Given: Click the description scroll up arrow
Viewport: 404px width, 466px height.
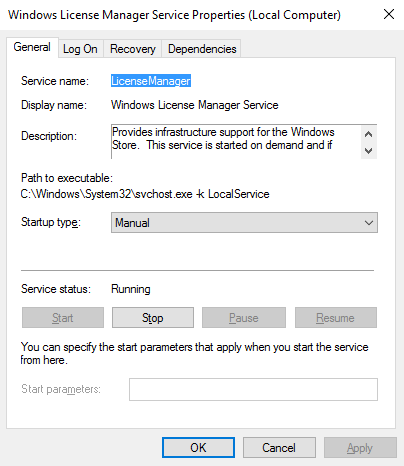Looking at the screenshot, I should [x=368, y=134].
